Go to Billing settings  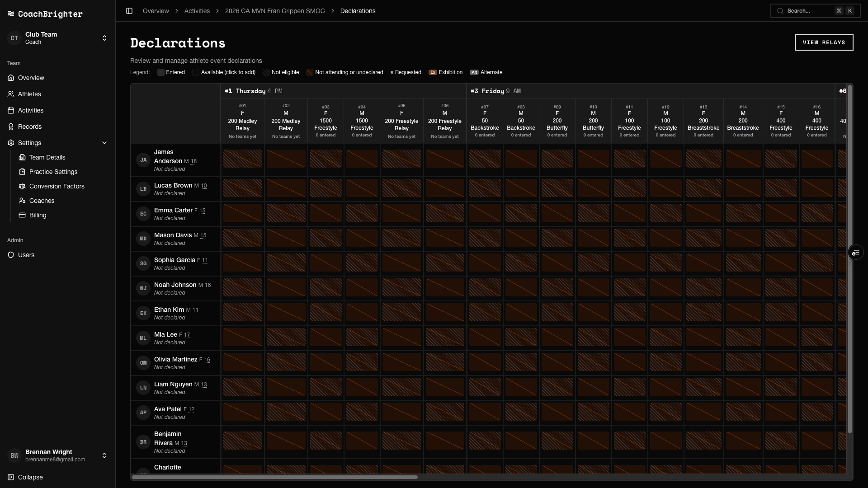(x=38, y=215)
